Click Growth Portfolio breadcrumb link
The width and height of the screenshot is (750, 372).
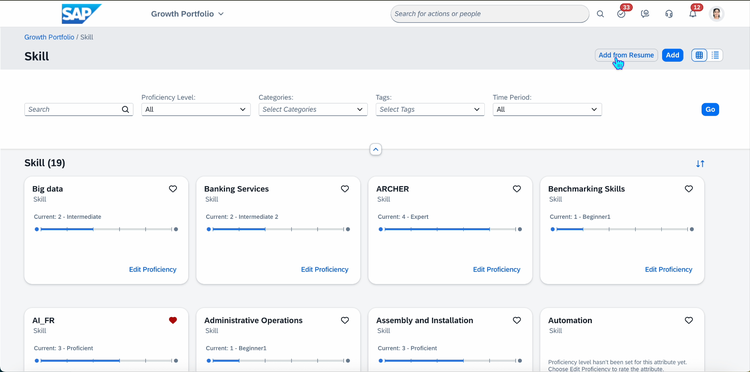49,37
